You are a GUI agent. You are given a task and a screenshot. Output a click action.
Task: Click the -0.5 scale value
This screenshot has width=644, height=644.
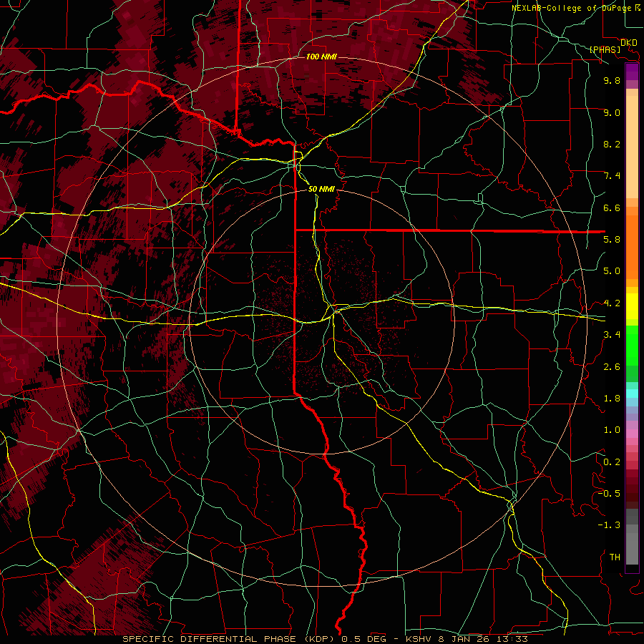pos(609,494)
